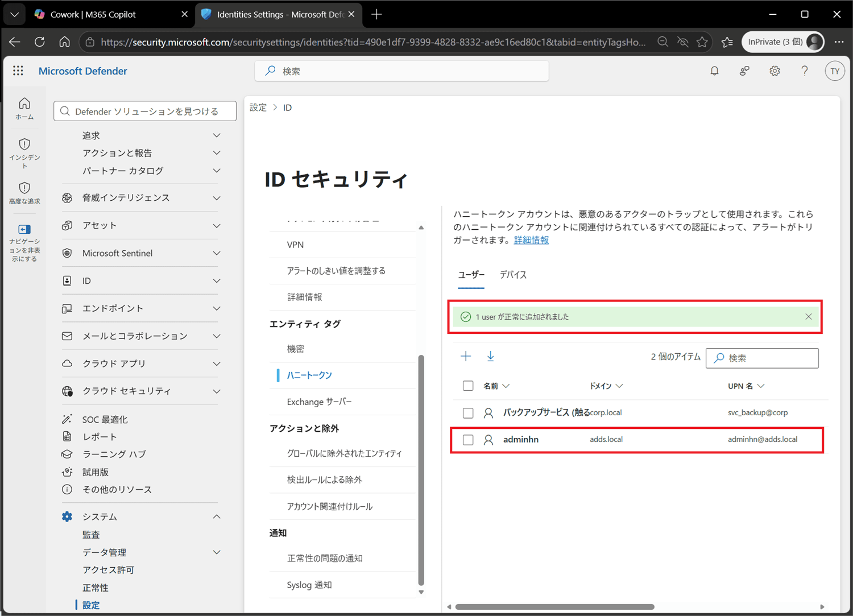853x616 pixels.
Task: Open the 詳細情報 learn more link
Action: [x=531, y=240]
